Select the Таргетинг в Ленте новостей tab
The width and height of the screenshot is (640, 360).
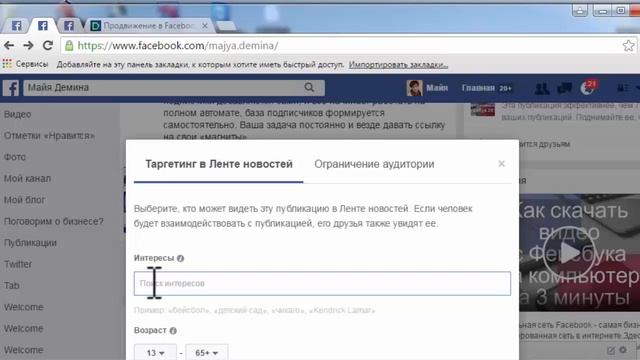click(219, 164)
